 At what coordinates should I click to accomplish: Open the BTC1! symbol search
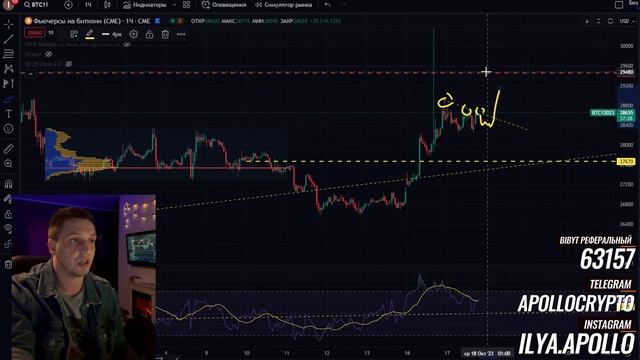36,5
